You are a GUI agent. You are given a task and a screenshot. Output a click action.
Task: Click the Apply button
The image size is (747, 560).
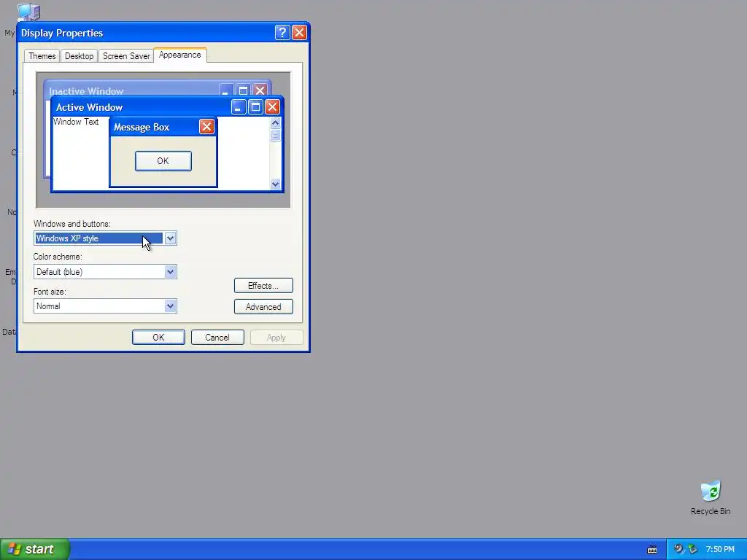276,337
